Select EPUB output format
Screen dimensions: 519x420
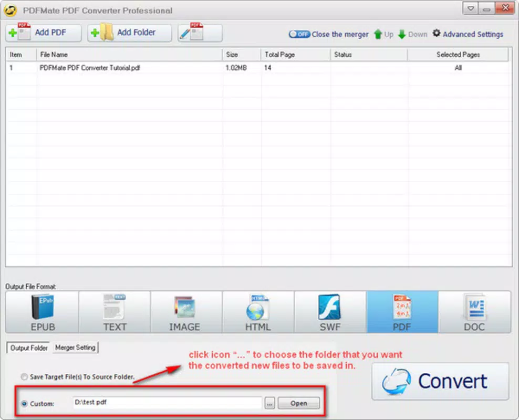(43, 312)
